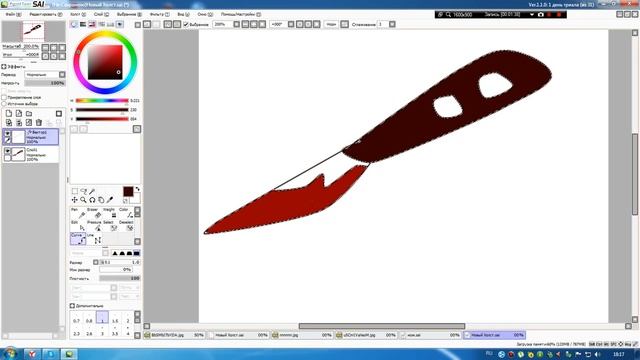Image resolution: width=640 pixels, height=360 pixels.
Task: Choose the Pen vector tool
Action: [x=78, y=213]
